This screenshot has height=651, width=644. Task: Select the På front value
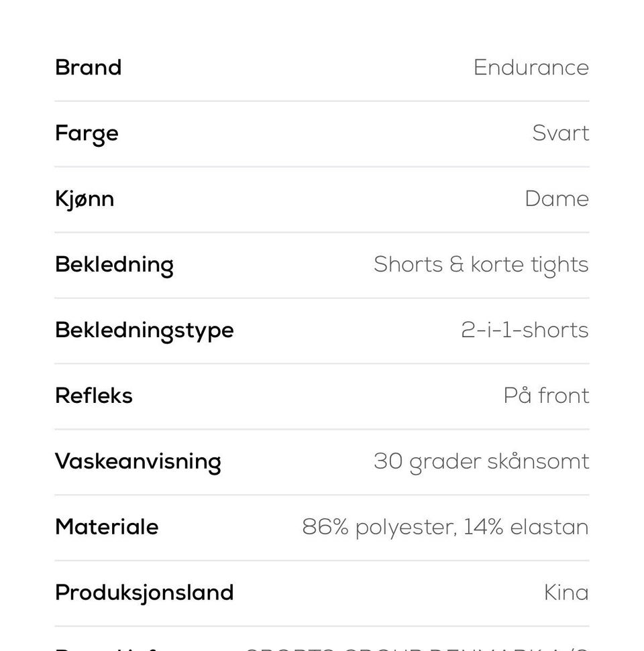(546, 396)
